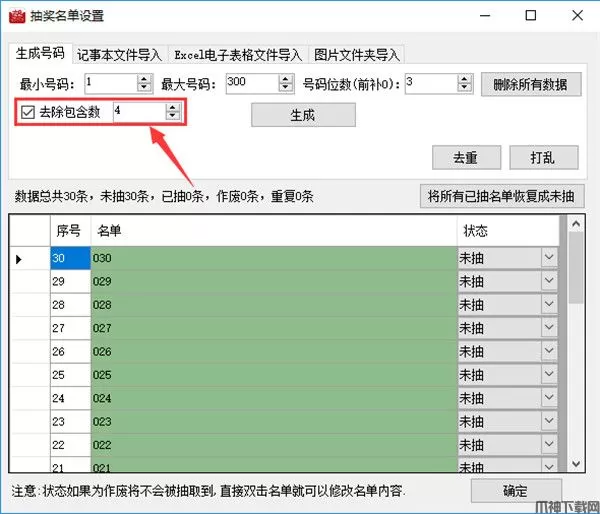This screenshot has height=514, width=600.
Task: Select the 序号 cell showing 29
Action: point(70,281)
